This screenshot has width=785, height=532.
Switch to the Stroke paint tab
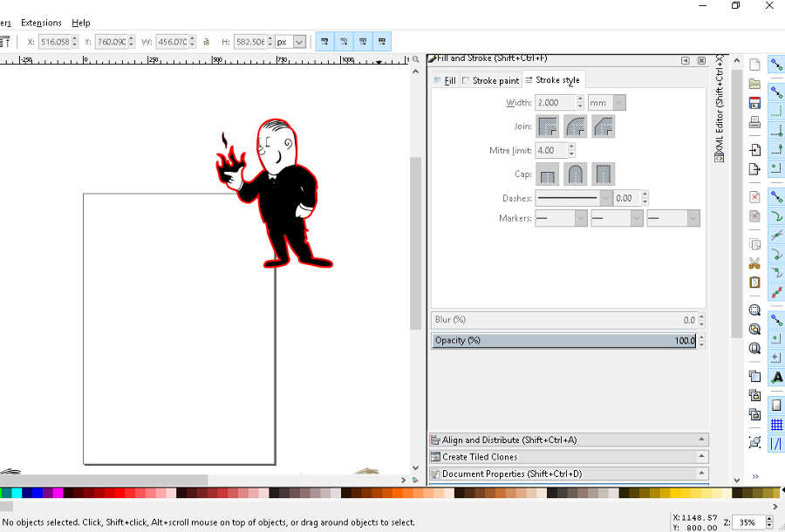pos(490,80)
